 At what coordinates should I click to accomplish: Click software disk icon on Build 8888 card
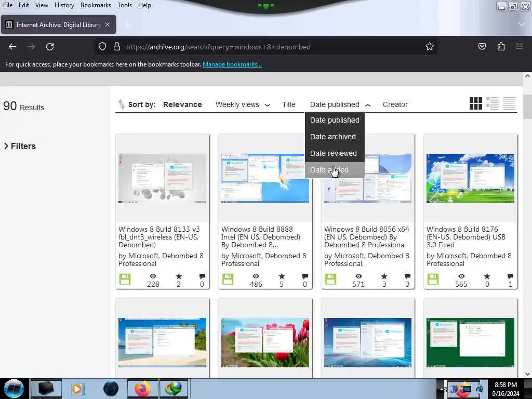click(x=228, y=279)
